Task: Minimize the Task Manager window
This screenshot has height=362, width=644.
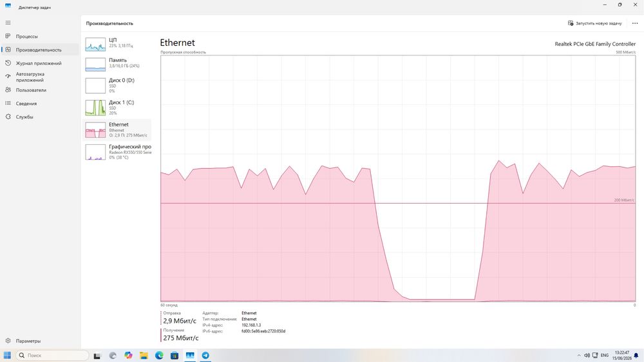Action: point(605,5)
